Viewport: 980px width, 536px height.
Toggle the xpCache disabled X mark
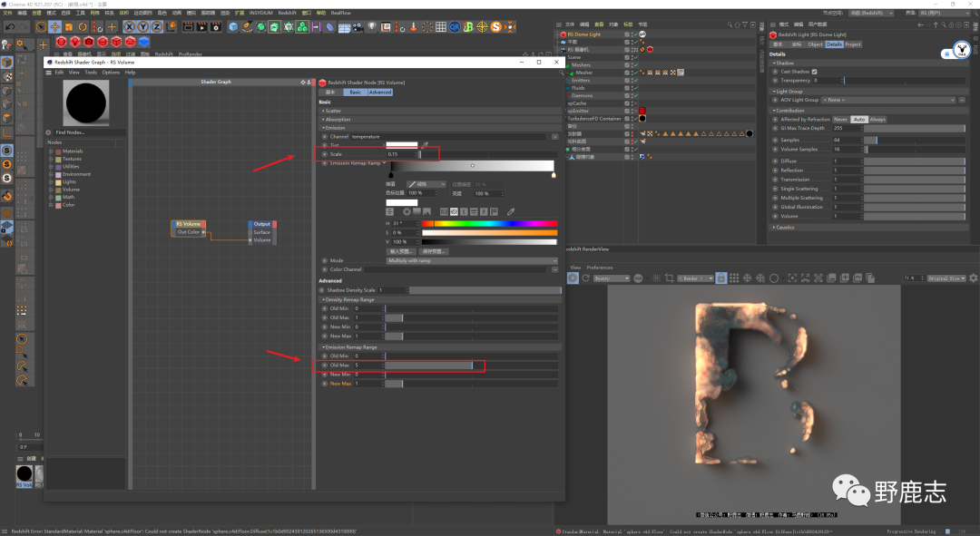point(635,103)
